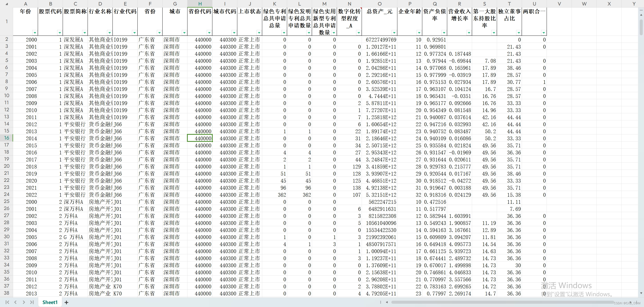
Task: Click the select-all corner triangle
Action: [7, 4]
